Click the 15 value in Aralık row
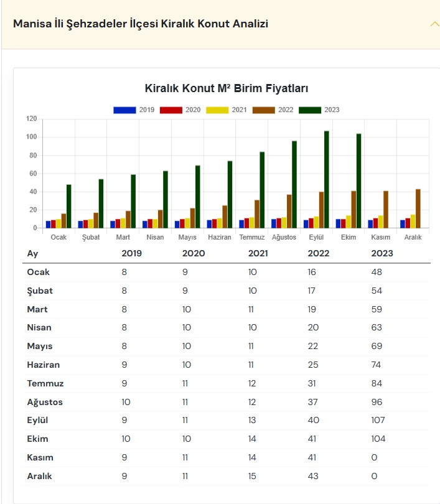 pyautogui.click(x=252, y=476)
